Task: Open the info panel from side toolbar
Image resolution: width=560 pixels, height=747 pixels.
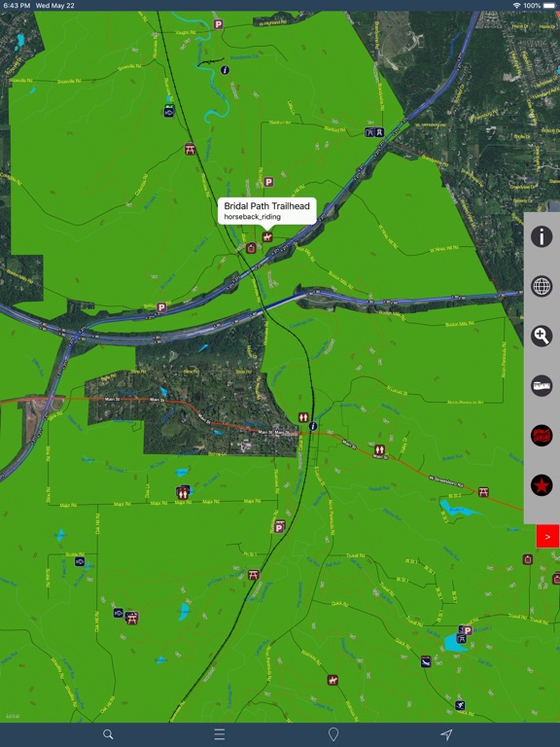Action: [542, 236]
